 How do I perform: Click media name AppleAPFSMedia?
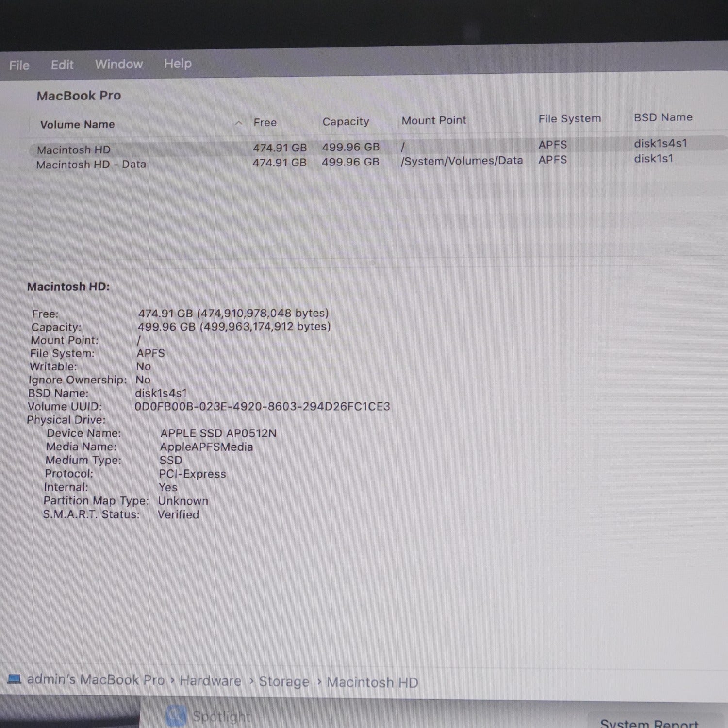coord(206,447)
